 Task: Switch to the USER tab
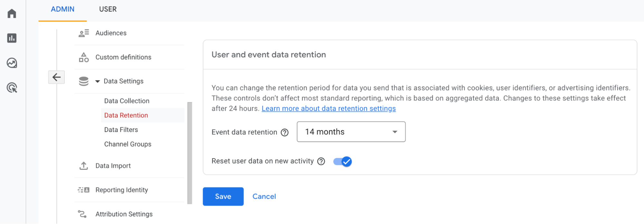click(x=107, y=9)
